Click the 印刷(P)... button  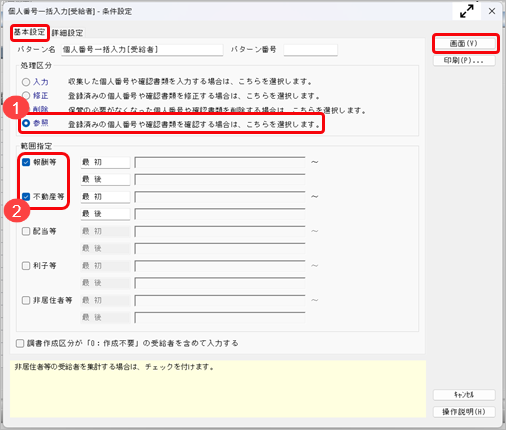pyautogui.click(x=464, y=61)
